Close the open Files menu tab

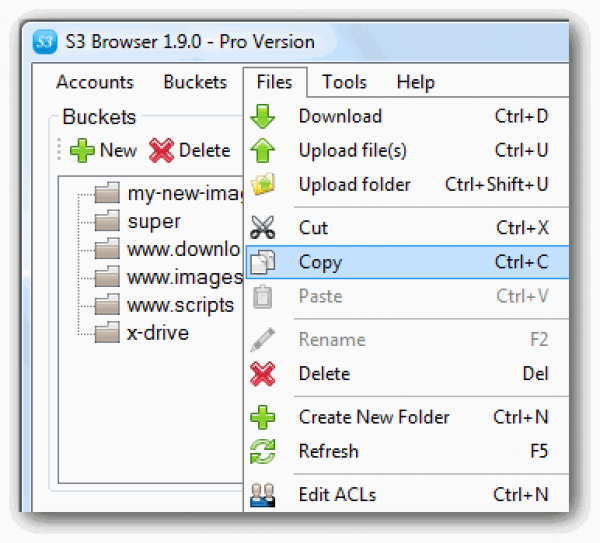click(x=274, y=82)
